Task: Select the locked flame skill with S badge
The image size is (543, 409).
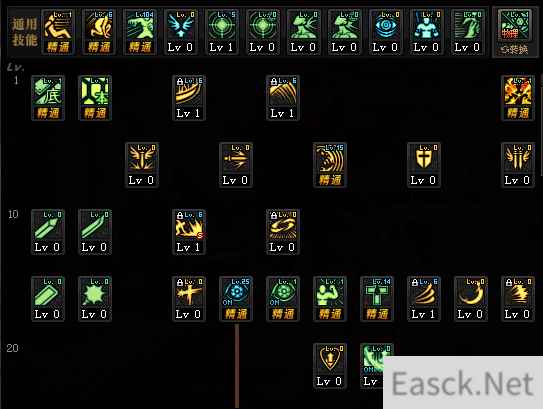Action: click(x=189, y=232)
